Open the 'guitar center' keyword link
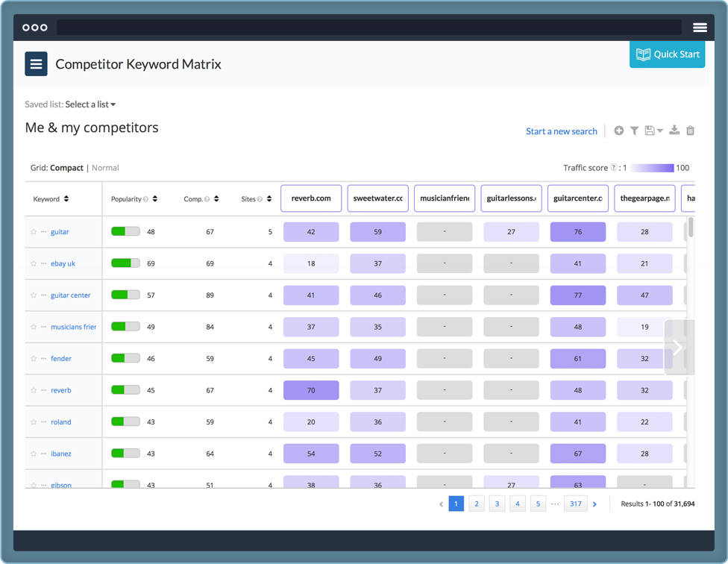Viewport: 728px width, 564px height. coord(71,295)
